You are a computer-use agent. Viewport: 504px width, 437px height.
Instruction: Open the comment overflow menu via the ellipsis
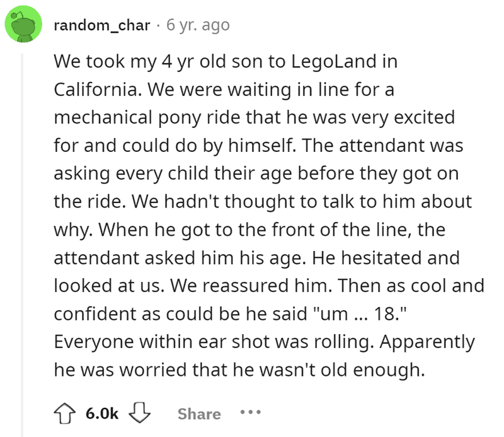251,414
